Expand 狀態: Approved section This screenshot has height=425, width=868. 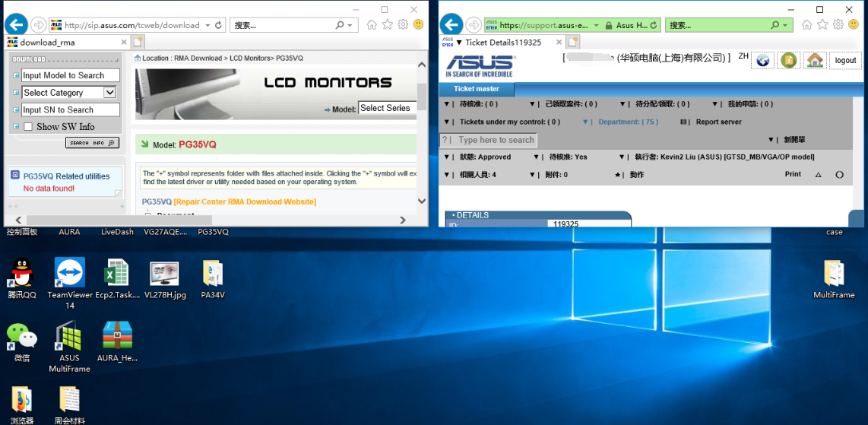click(477, 157)
